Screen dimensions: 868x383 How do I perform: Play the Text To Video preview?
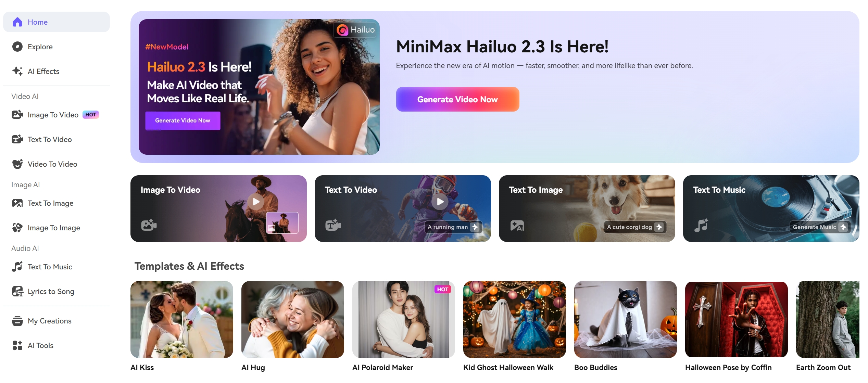tap(440, 202)
